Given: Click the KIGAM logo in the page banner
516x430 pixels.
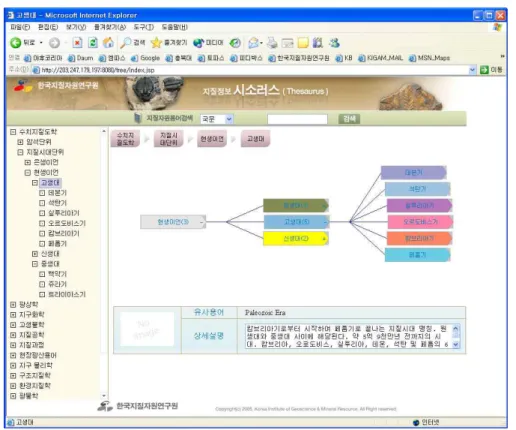Looking at the screenshot, I should tap(56, 85).
